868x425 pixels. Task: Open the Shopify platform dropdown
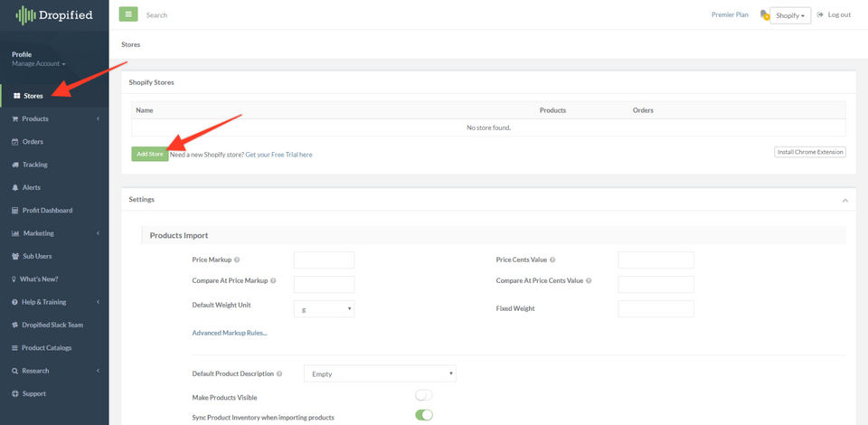(790, 15)
